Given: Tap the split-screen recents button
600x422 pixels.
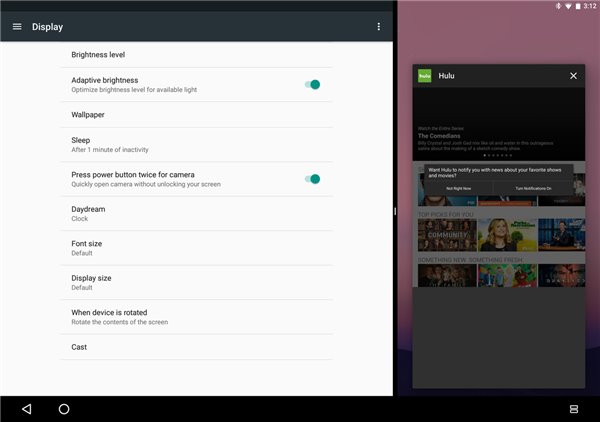Looking at the screenshot, I should [x=574, y=409].
